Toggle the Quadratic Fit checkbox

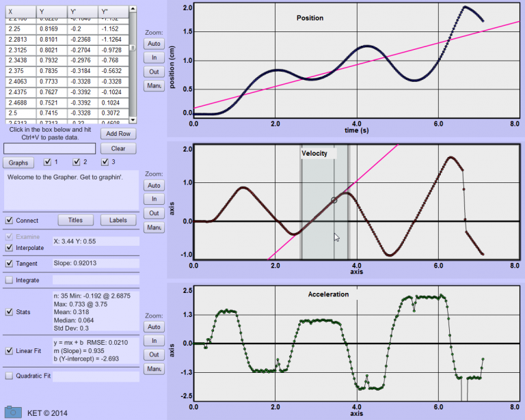pos(9,376)
